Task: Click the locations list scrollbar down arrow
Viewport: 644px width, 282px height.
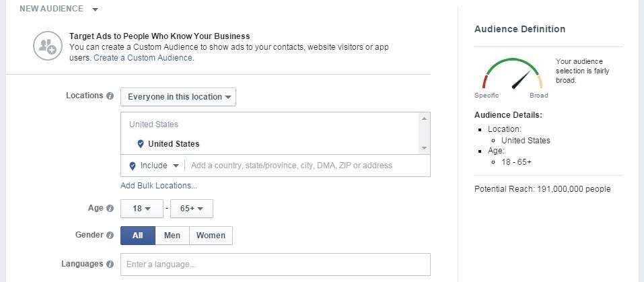Action: [x=424, y=148]
